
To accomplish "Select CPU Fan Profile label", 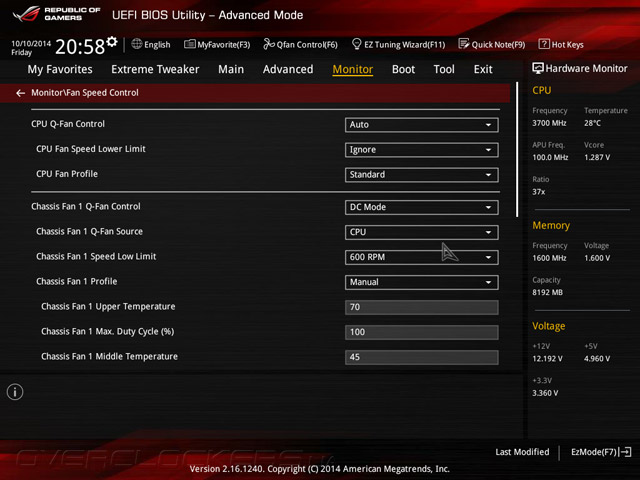I will 67,174.
